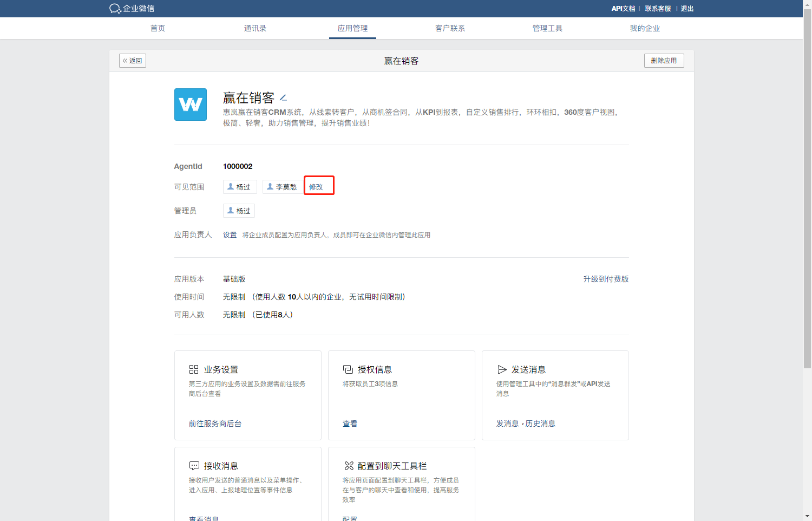This screenshot has width=812, height=521.
Task: Open the 管理工具 tab
Action: coord(547,28)
